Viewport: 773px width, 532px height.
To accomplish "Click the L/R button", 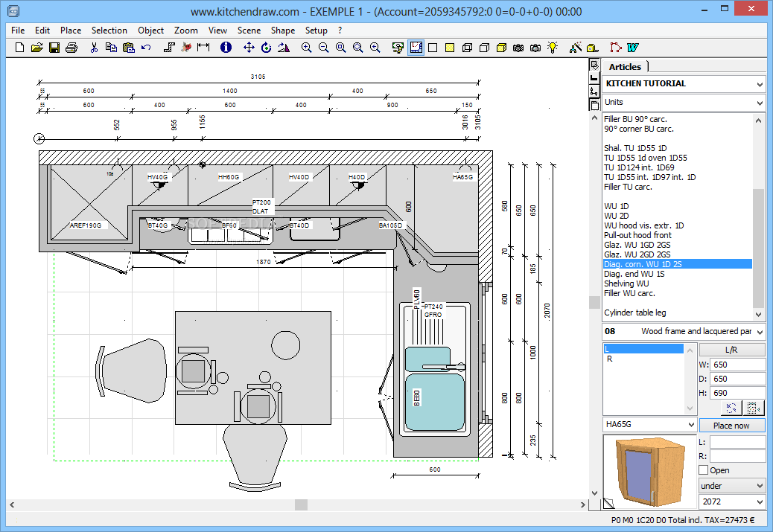I will [731, 350].
